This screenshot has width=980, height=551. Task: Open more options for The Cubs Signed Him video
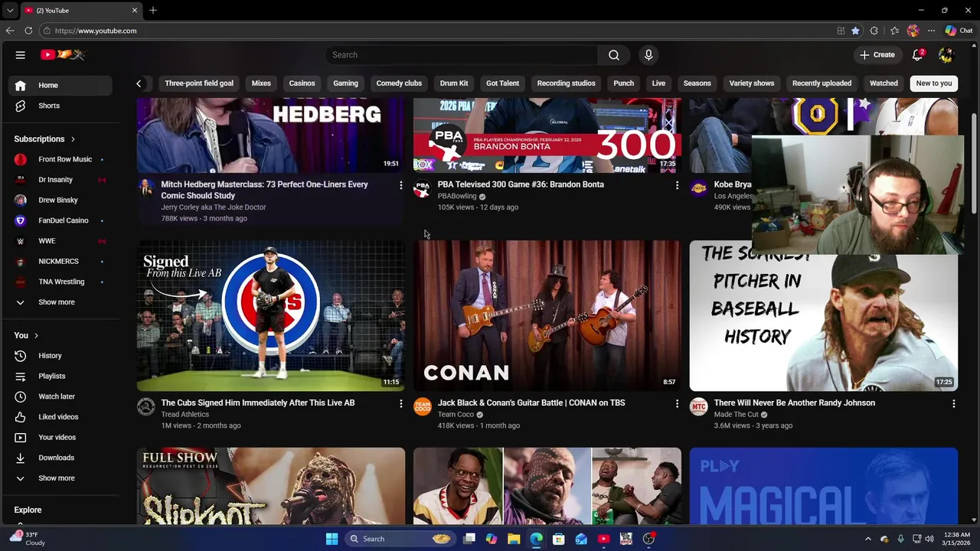[400, 403]
